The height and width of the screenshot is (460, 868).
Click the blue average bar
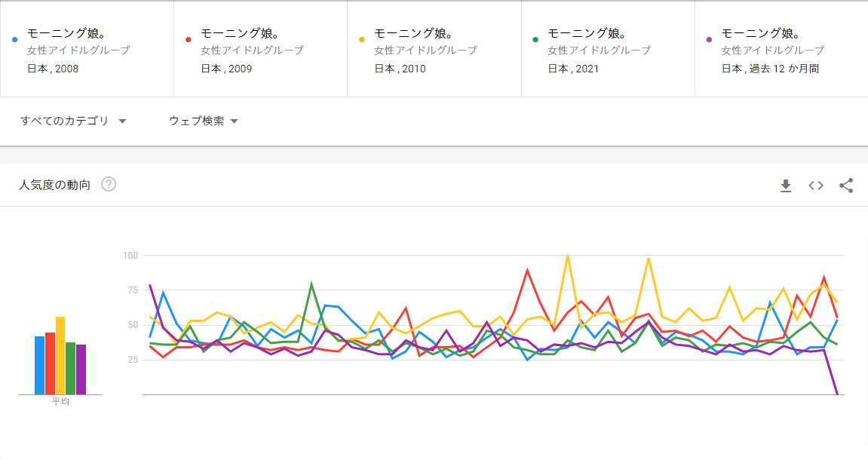[39, 365]
